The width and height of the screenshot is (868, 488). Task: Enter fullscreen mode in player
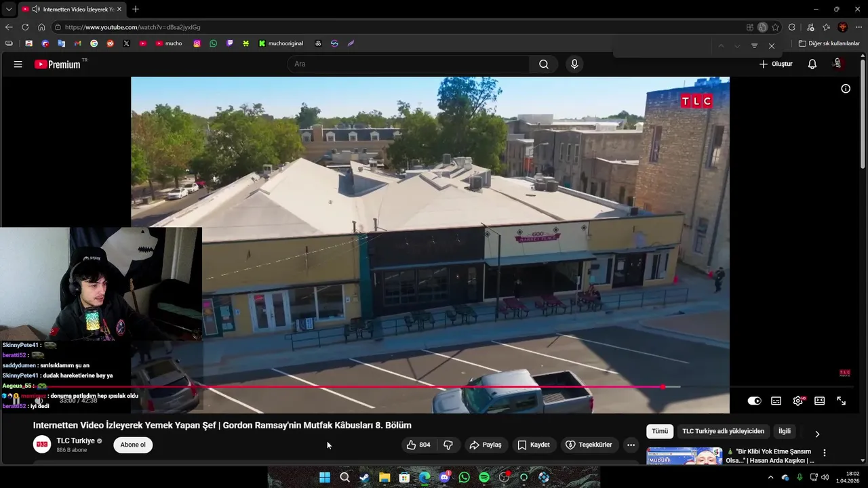(841, 401)
